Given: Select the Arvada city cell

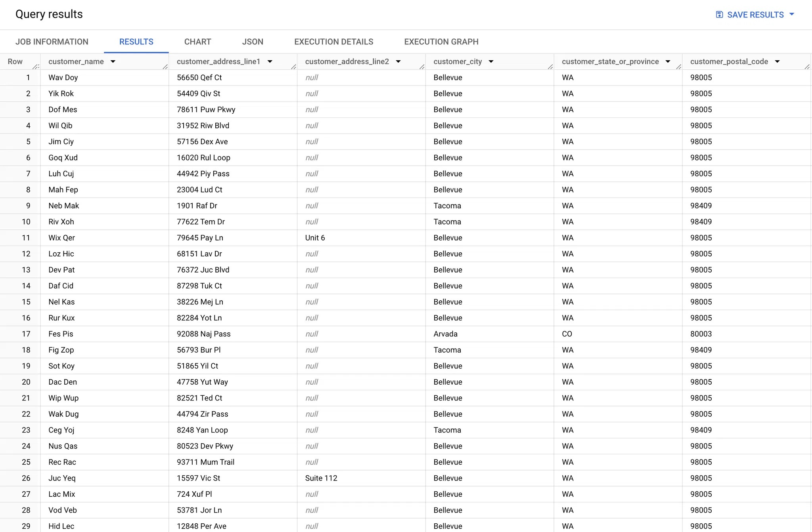Looking at the screenshot, I should 445,334.
